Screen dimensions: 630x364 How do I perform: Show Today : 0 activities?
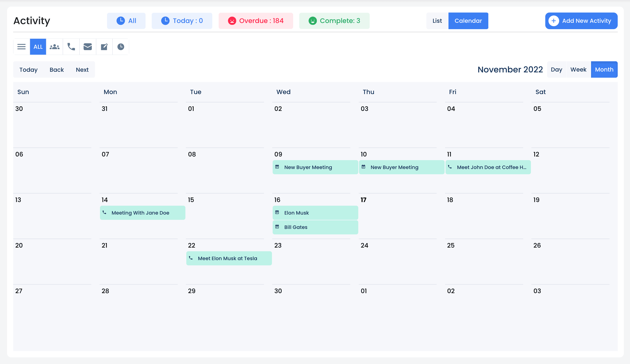click(x=182, y=21)
